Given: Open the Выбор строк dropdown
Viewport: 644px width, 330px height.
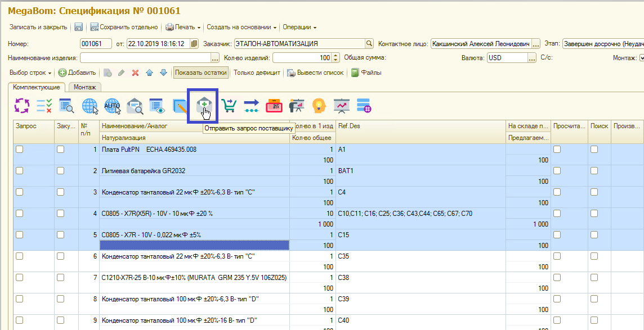Looking at the screenshot, I should point(30,73).
